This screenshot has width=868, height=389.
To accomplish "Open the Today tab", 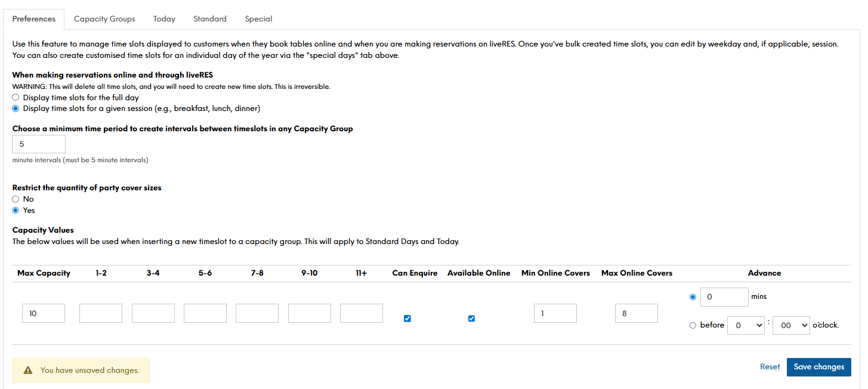I will [x=164, y=19].
